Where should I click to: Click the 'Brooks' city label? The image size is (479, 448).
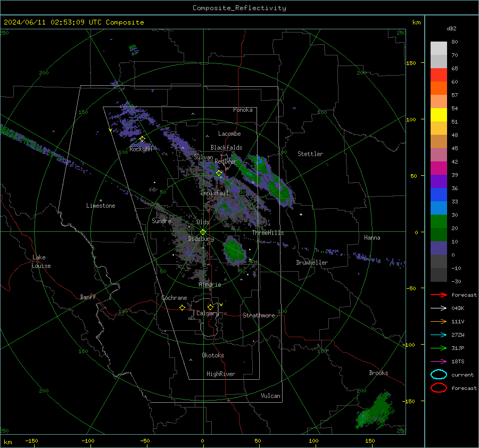378,373
